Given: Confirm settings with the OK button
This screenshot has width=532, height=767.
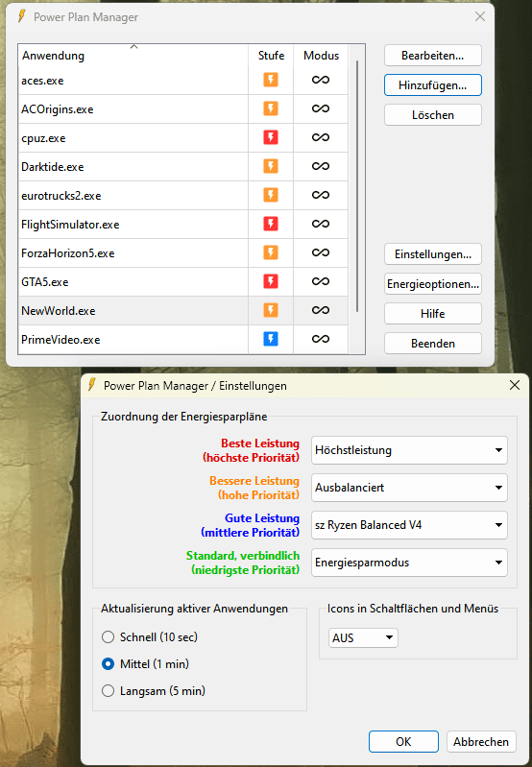Looking at the screenshot, I should click(403, 742).
